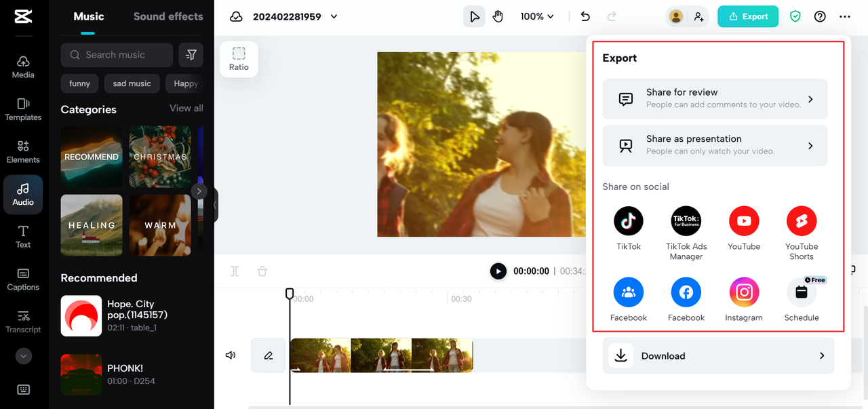Screen dimensions: 868x409
Task: Open the CapCut logo home menu
Action: [x=23, y=16]
